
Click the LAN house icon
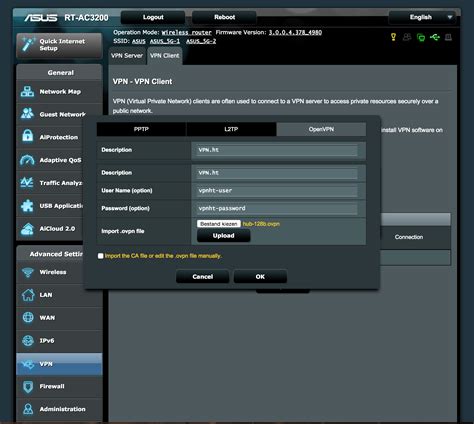pyautogui.click(x=28, y=295)
